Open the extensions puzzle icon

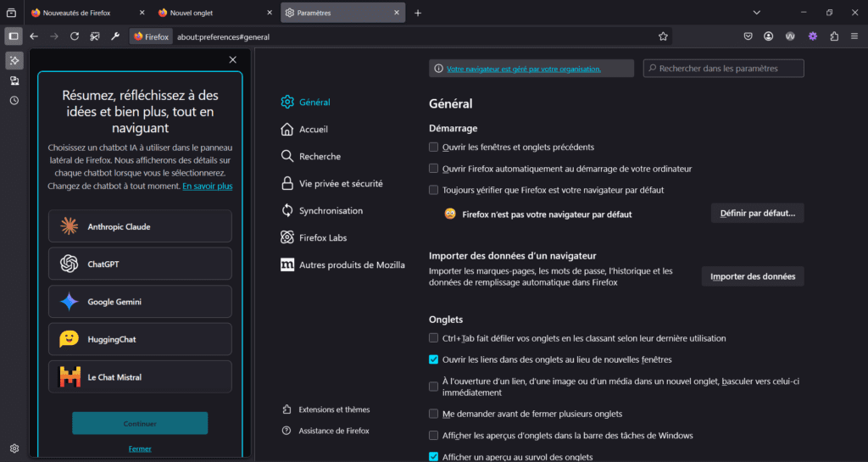[834, 36]
